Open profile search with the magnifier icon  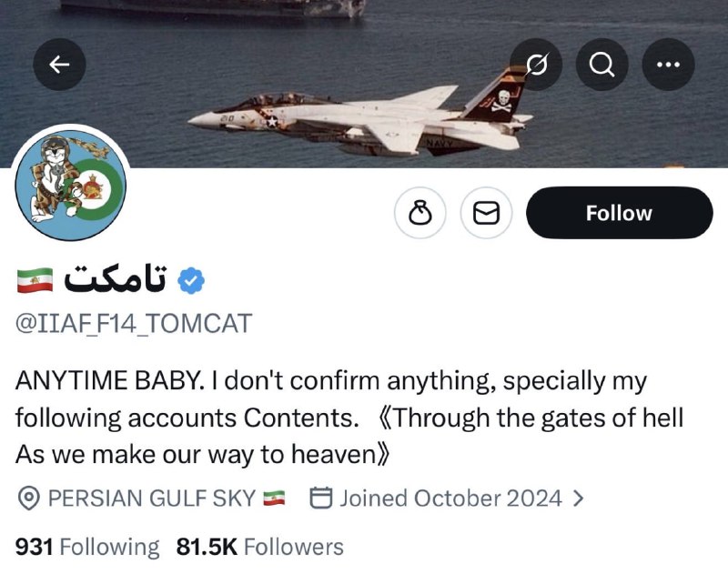click(x=602, y=64)
